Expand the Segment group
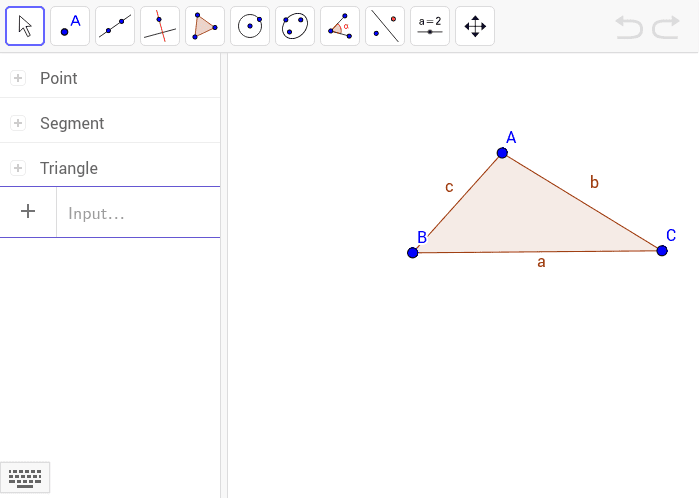 pyautogui.click(x=18, y=123)
